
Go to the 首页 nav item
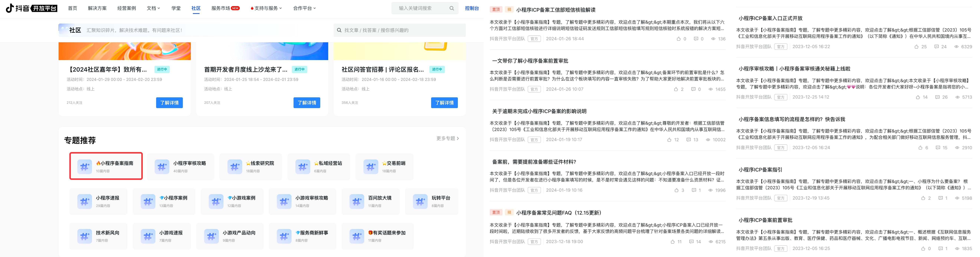72,8
